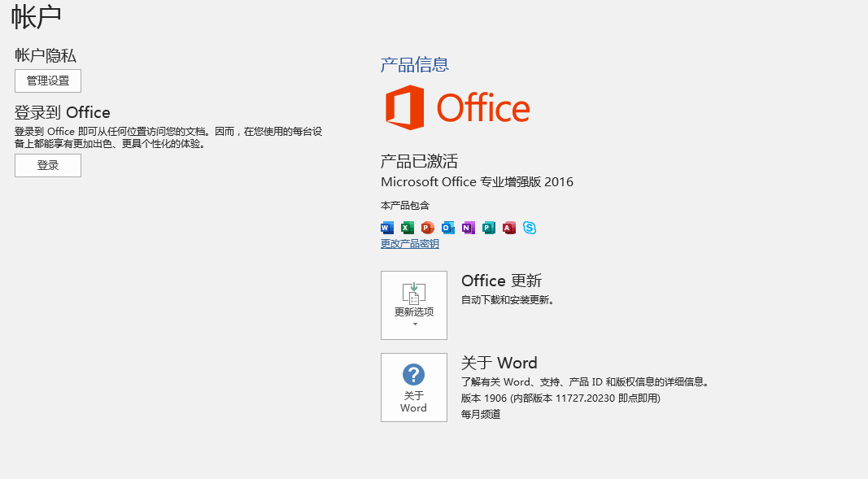Click the '关于 Word' heading
This screenshot has height=479, width=868.
point(499,363)
